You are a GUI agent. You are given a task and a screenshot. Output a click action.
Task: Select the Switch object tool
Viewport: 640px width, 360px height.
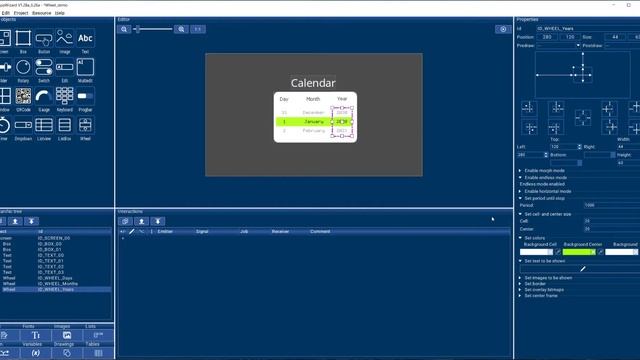coord(44,67)
